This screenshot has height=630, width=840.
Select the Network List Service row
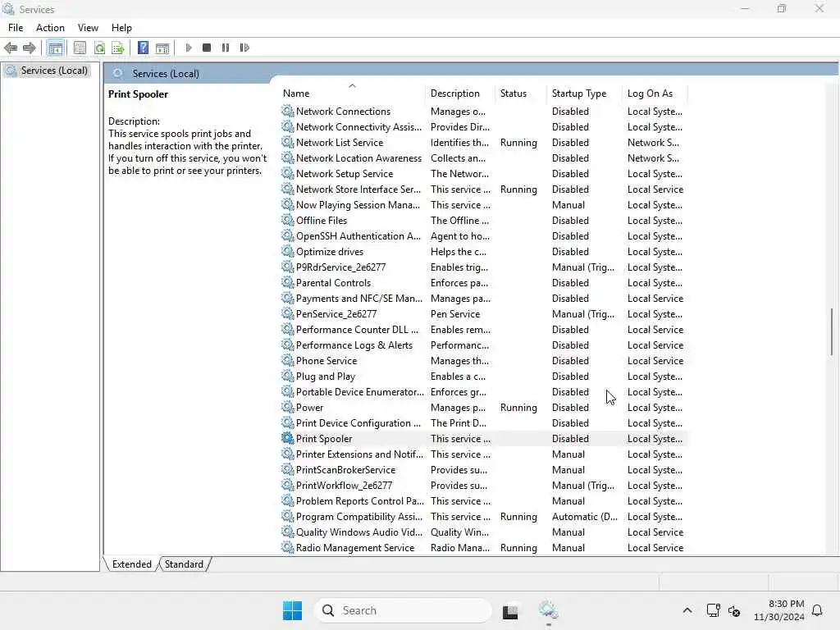(x=483, y=143)
